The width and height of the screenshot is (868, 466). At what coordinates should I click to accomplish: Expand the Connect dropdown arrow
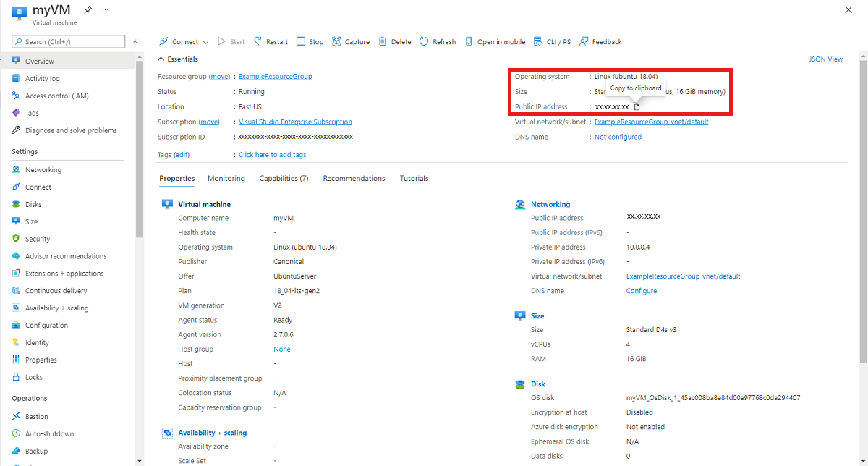coord(206,42)
